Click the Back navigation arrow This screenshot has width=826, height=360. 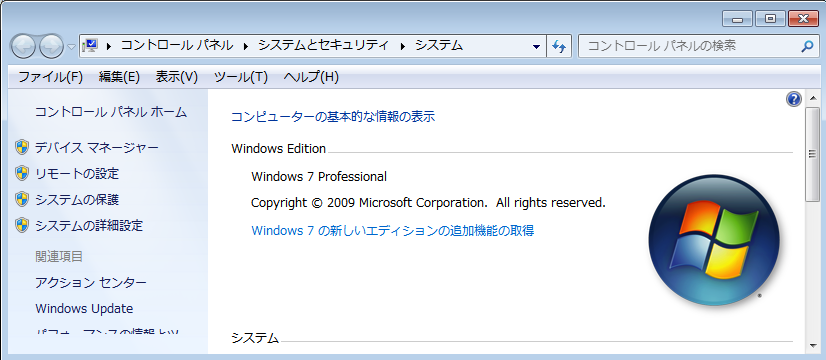tap(23, 46)
